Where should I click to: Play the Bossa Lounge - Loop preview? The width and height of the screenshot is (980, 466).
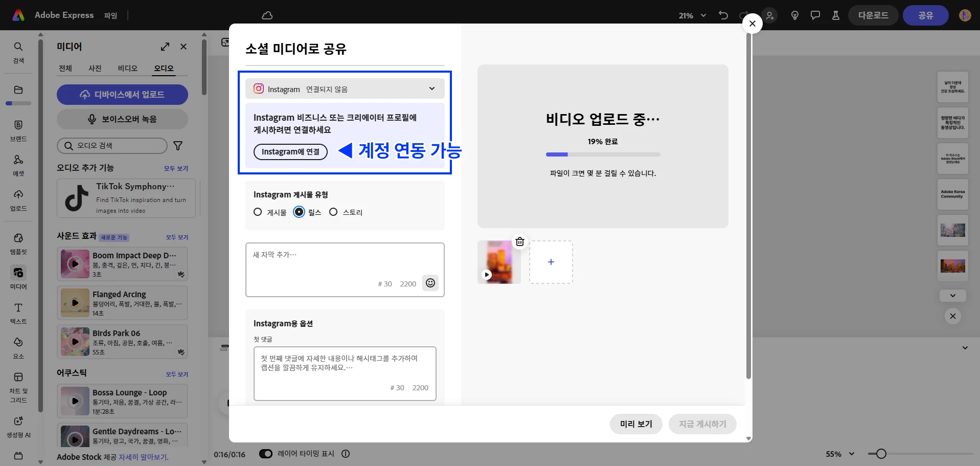[75, 401]
